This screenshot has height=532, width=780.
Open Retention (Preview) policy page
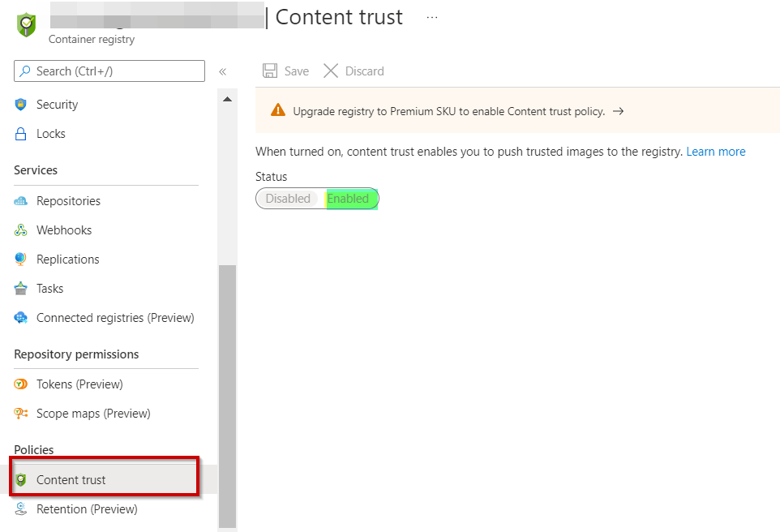87,509
